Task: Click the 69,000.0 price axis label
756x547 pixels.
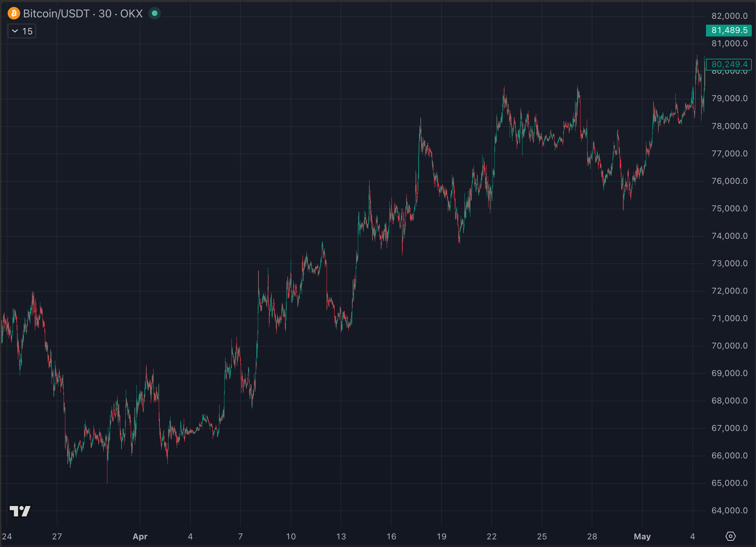Action: [x=730, y=373]
